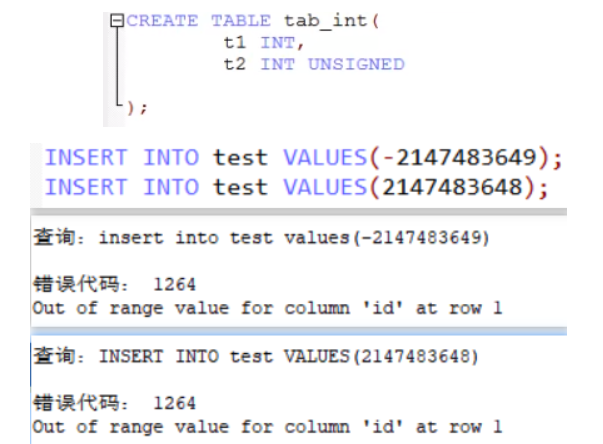This screenshot has width=603, height=444.
Task: Click the first 错误代码: 1264 line
Action: [x=115, y=284]
